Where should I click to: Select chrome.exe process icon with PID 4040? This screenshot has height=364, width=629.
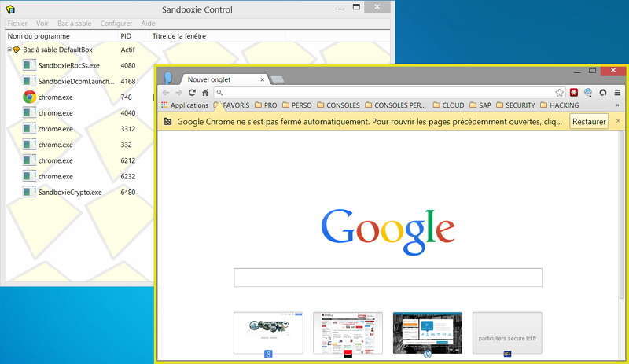(x=29, y=112)
